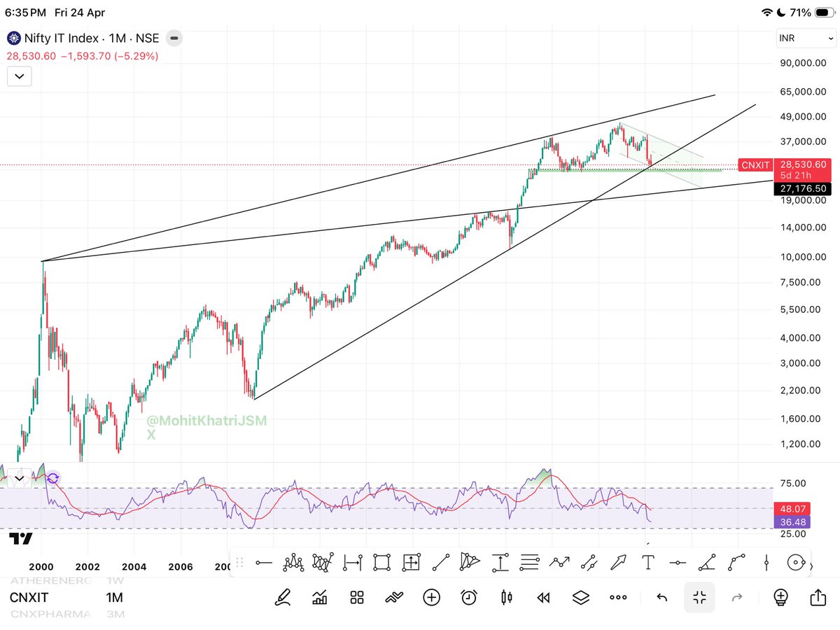
Task: Select the date range measure tool
Action: pos(353,562)
